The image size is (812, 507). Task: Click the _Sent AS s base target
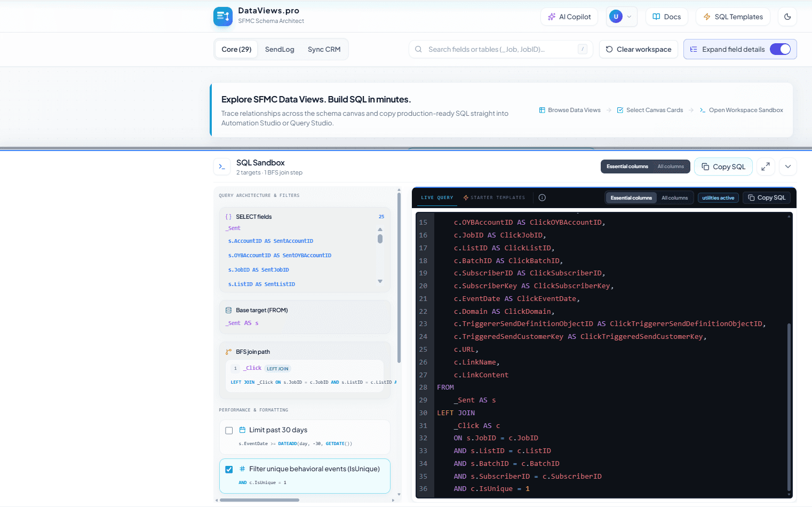coord(242,323)
